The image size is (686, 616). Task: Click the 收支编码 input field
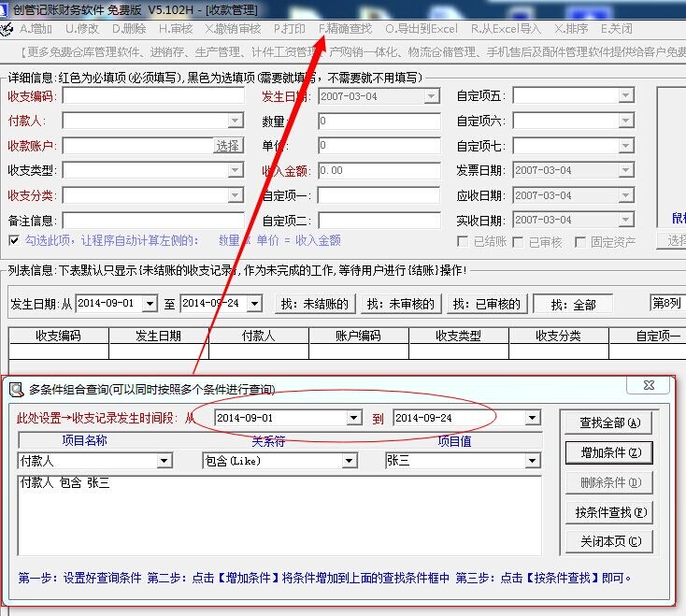point(153,96)
